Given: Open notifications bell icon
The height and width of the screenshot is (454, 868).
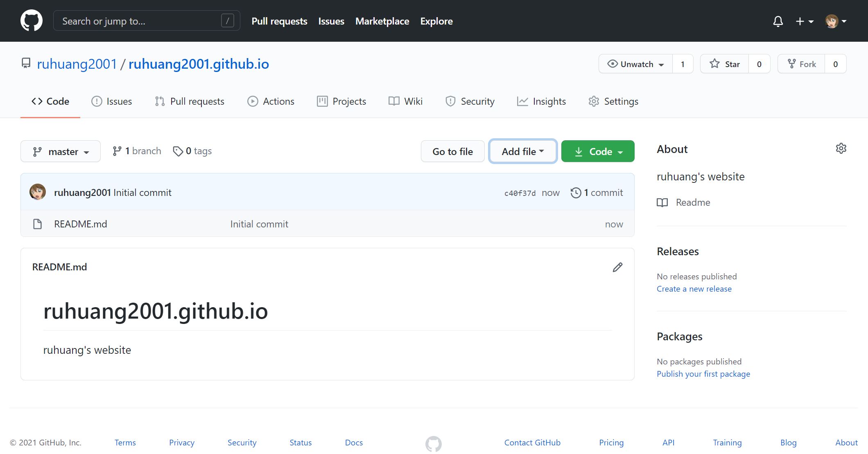Looking at the screenshot, I should pyautogui.click(x=778, y=21).
